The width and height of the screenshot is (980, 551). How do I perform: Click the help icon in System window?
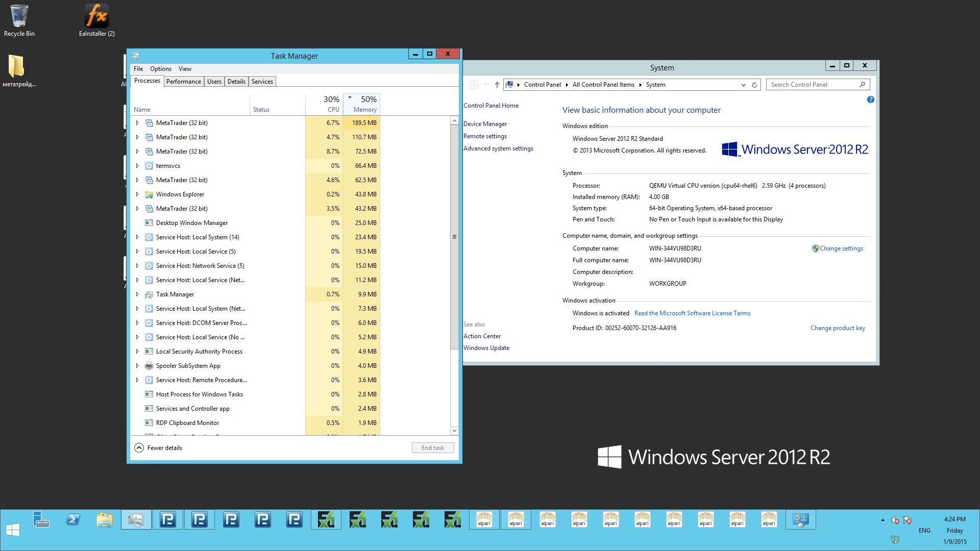point(871,99)
